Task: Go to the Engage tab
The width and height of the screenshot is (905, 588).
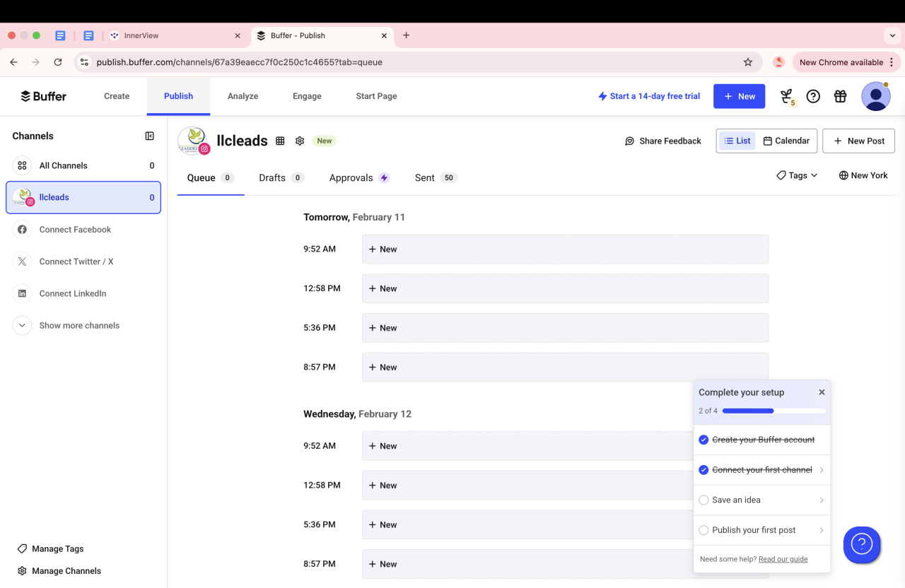Action: (x=307, y=96)
